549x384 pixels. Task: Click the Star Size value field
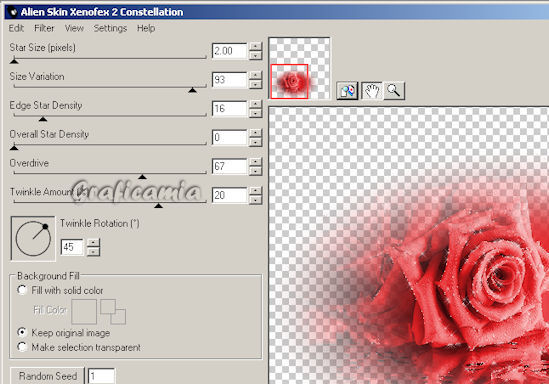229,51
